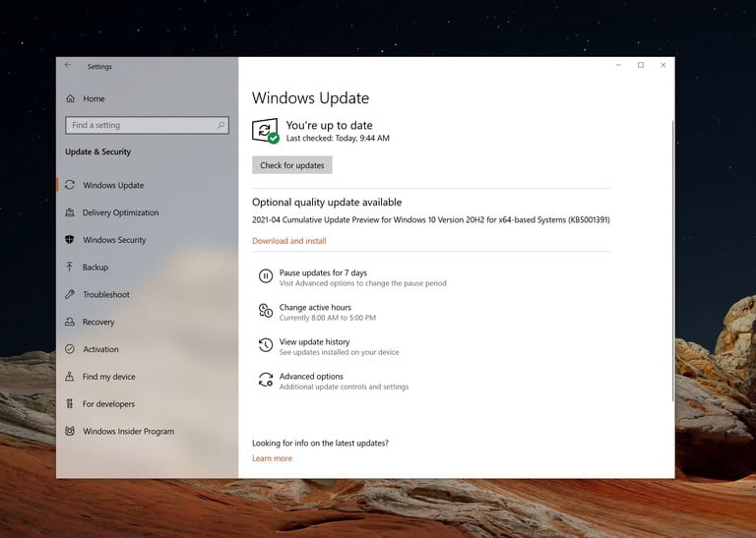Open Find my device settings
756x538 pixels.
point(109,377)
